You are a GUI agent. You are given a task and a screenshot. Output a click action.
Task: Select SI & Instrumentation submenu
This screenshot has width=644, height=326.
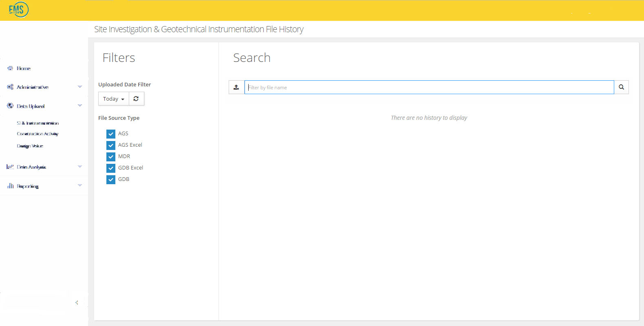[x=38, y=123]
